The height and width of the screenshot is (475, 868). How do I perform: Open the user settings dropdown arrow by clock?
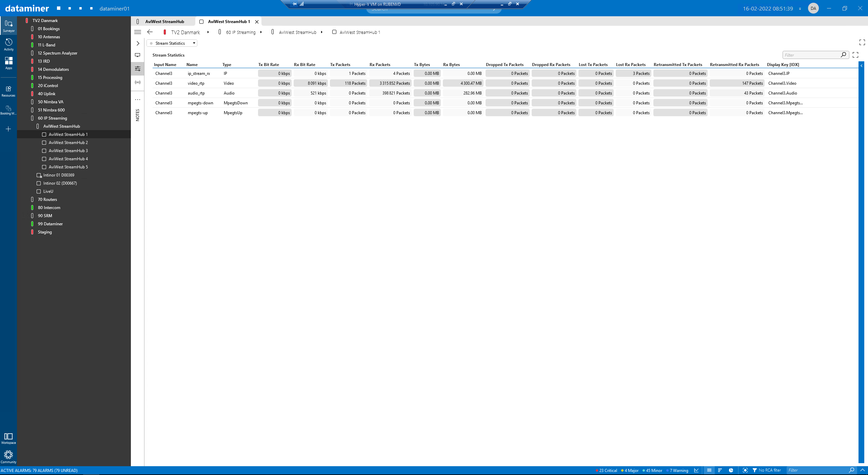[800, 9]
